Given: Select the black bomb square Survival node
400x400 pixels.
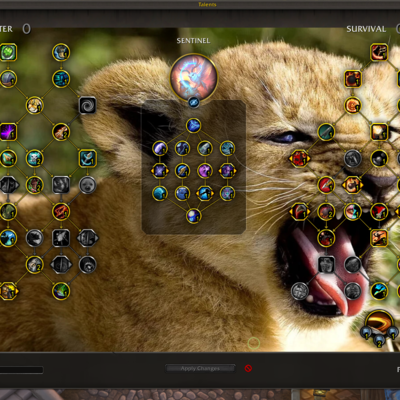Looking at the screenshot, I should click(x=353, y=79).
